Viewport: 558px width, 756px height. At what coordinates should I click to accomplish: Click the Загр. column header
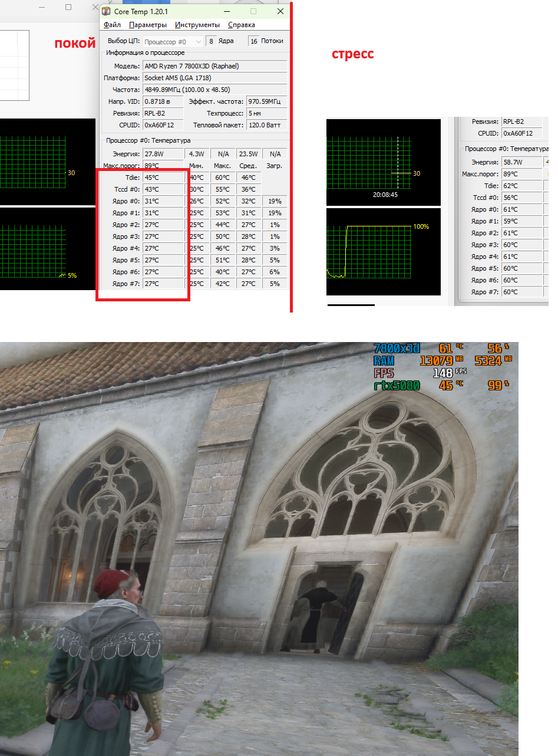pos(274,166)
